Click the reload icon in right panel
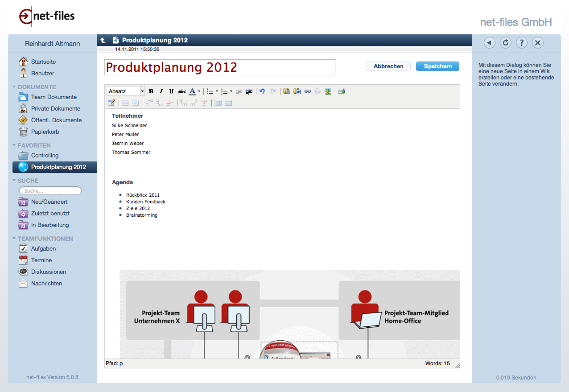Viewport: 569px width, 392px height. 506,43
